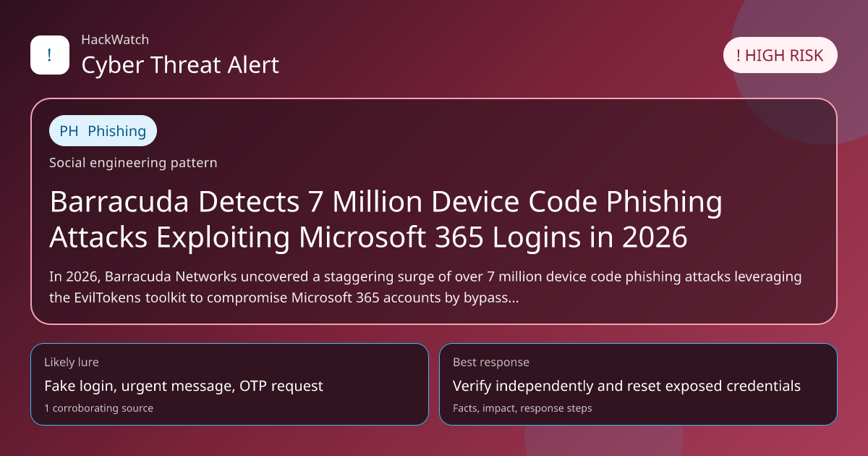This screenshot has width=868, height=456.
Task: Click the Best response label
Action: click(x=491, y=362)
